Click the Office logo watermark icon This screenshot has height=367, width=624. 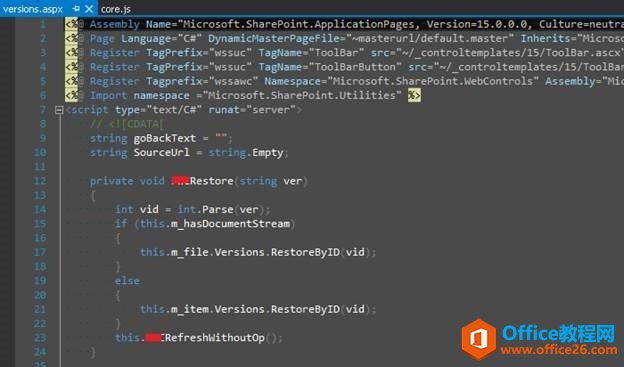479,339
